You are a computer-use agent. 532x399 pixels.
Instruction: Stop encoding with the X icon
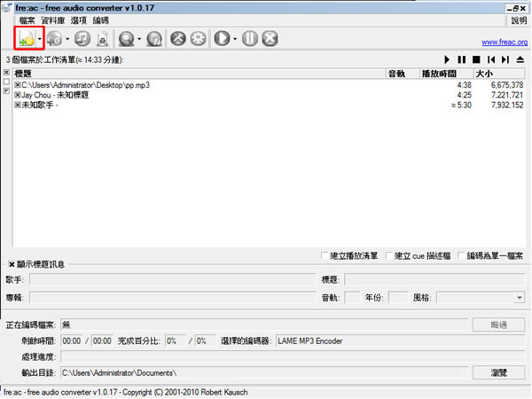270,39
